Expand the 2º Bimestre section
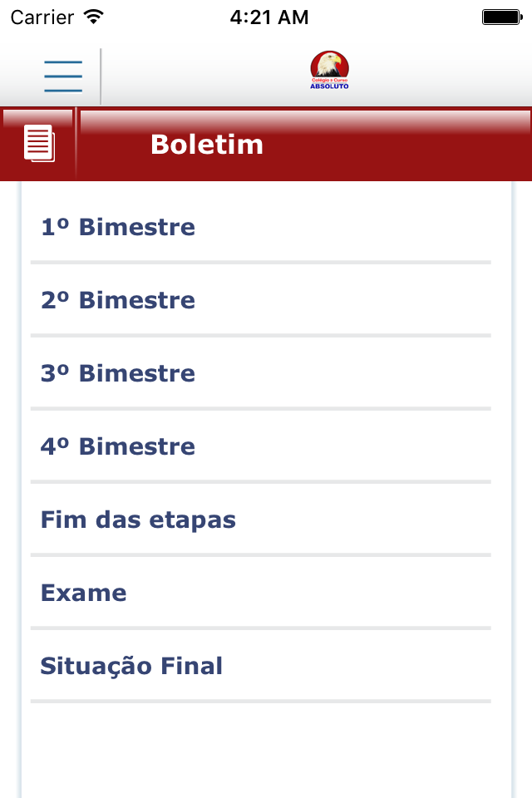This screenshot has height=798, width=532. tap(261, 300)
